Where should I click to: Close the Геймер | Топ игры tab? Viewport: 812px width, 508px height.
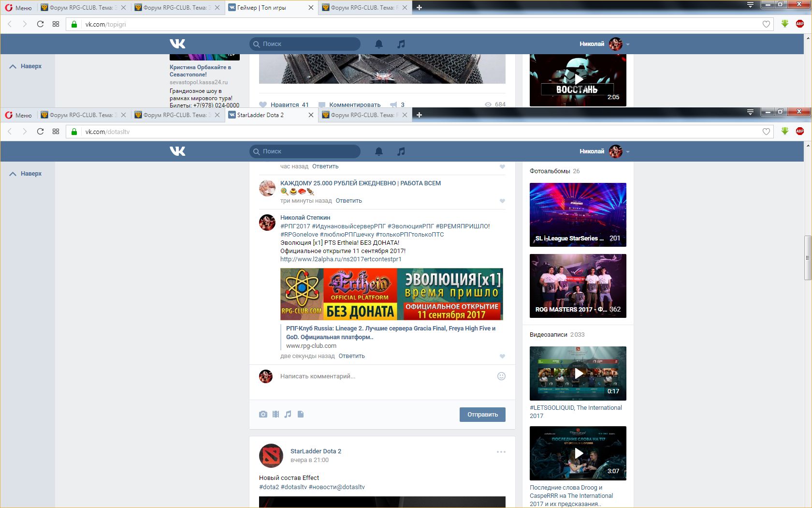point(311,7)
